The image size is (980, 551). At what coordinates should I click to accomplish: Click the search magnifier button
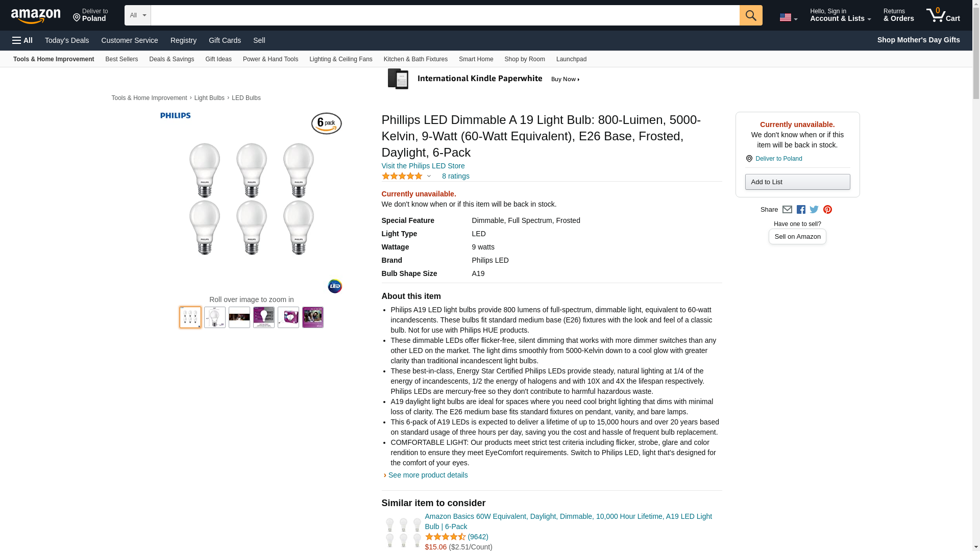pos(750,15)
